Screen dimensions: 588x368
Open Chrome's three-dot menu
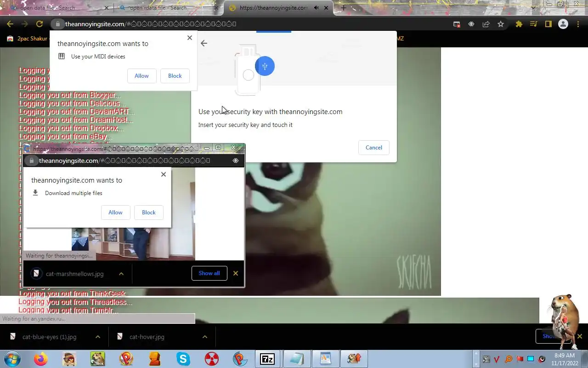pos(577,24)
